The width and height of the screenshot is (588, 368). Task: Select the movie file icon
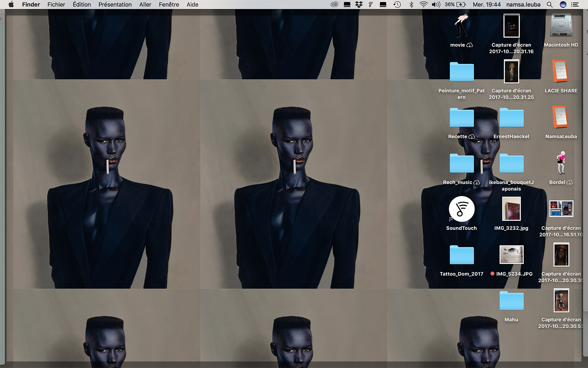461,26
